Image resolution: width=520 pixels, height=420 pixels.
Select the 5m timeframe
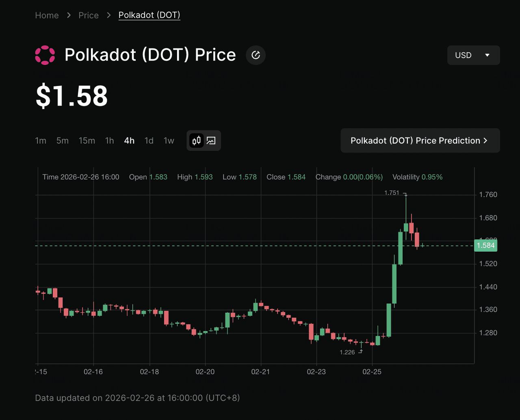(63, 141)
